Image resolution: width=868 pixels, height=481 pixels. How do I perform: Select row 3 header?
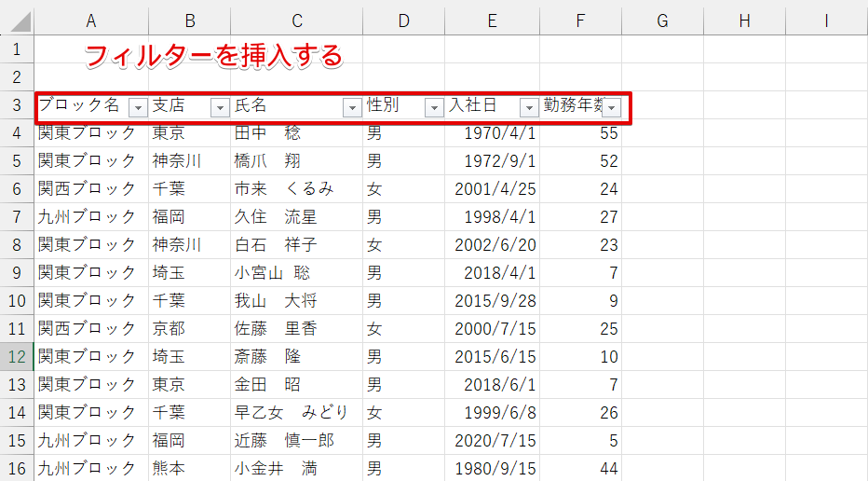point(17,104)
